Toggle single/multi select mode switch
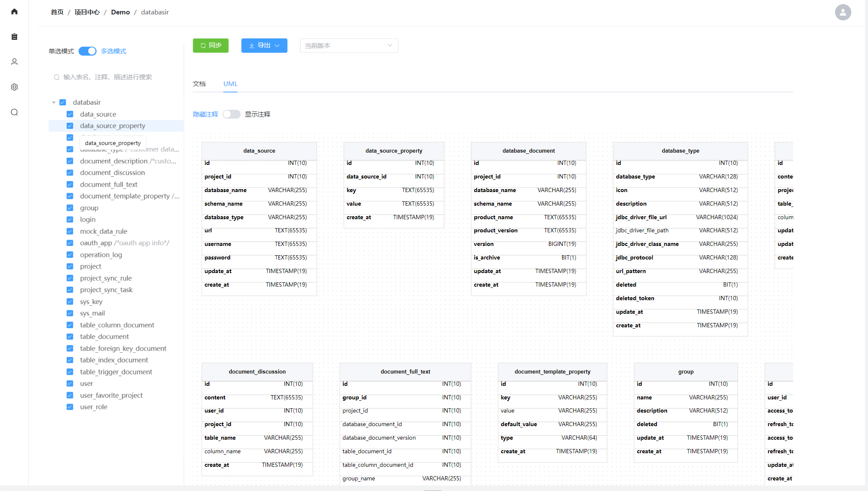868x491 pixels. point(88,51)
